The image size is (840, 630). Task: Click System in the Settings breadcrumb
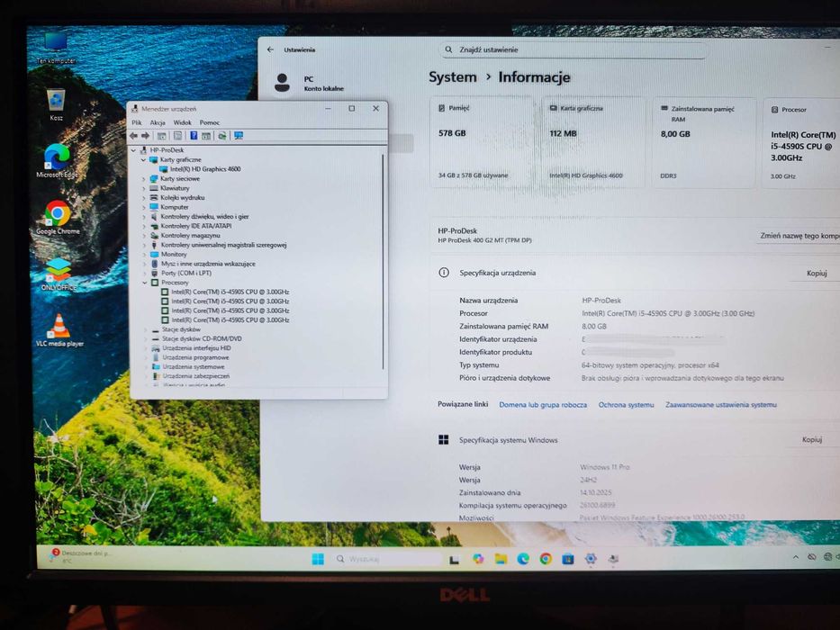(452, 77)
